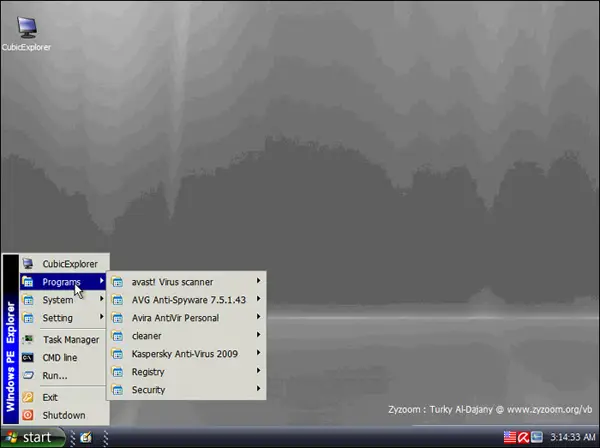Screen dimensions: 600x448
Task: Click the Registry folder icon
Action: tap(117, 372)
